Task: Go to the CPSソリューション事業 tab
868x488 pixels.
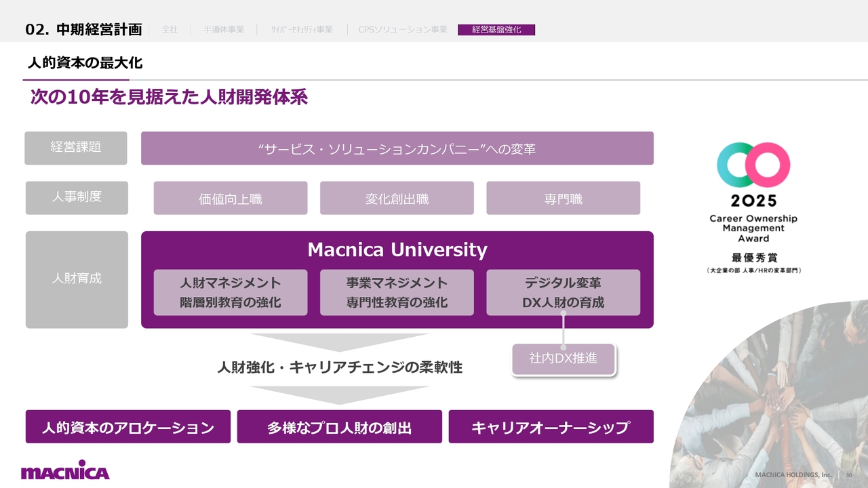Action: [402, 30]
